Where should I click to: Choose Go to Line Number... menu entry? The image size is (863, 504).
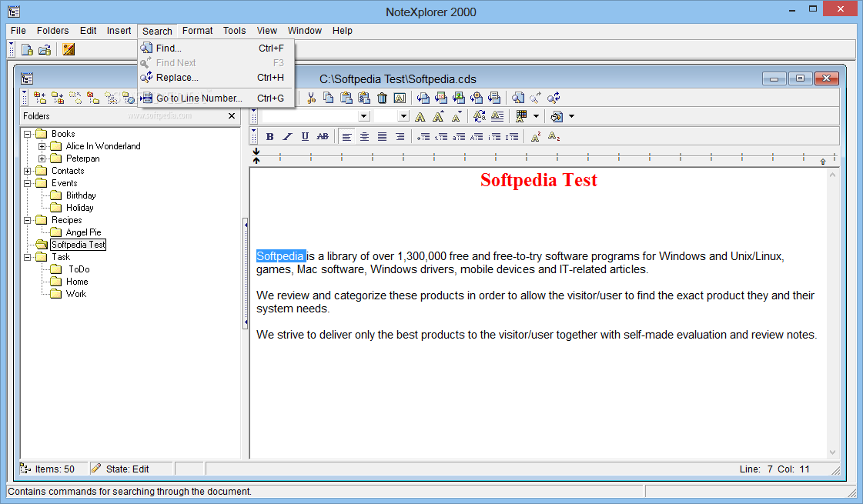pos(216,98)
